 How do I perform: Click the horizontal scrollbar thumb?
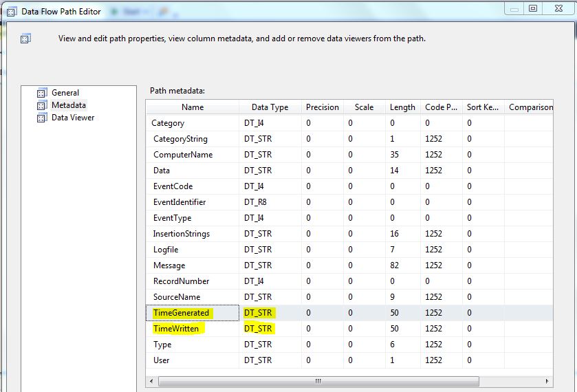pyautogui.click(x=318, y=381)
